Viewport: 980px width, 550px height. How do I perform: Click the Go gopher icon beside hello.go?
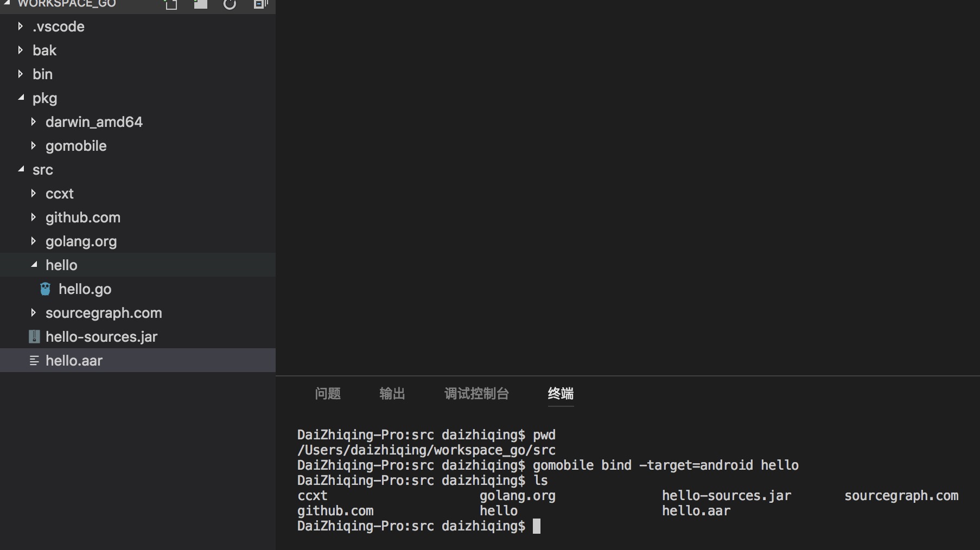45,289
